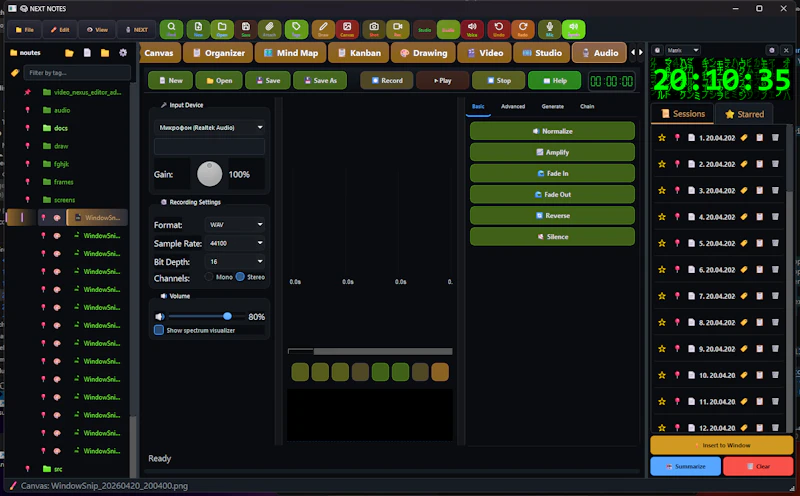800x496 pixels.
Task: Click the Save floppy disk toolbar icon
Action: click(246, 29)
